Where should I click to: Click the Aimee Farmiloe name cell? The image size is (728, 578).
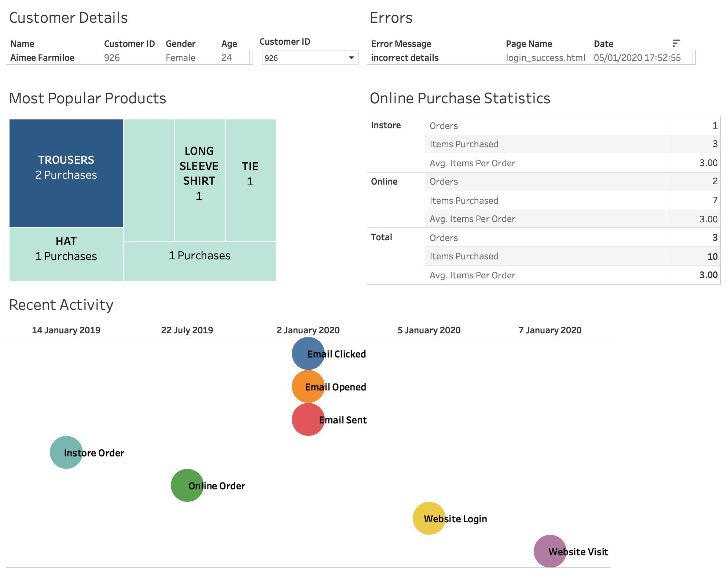point(43,58)
